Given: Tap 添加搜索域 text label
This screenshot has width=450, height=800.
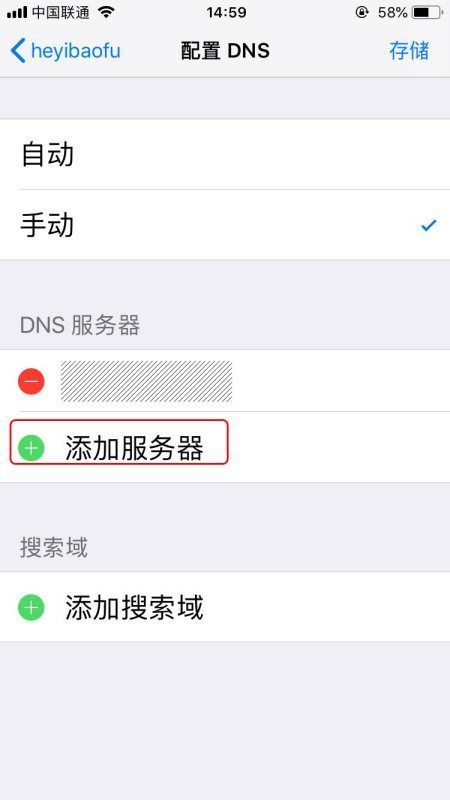Looking at the screenshot, I should point(134,608).
